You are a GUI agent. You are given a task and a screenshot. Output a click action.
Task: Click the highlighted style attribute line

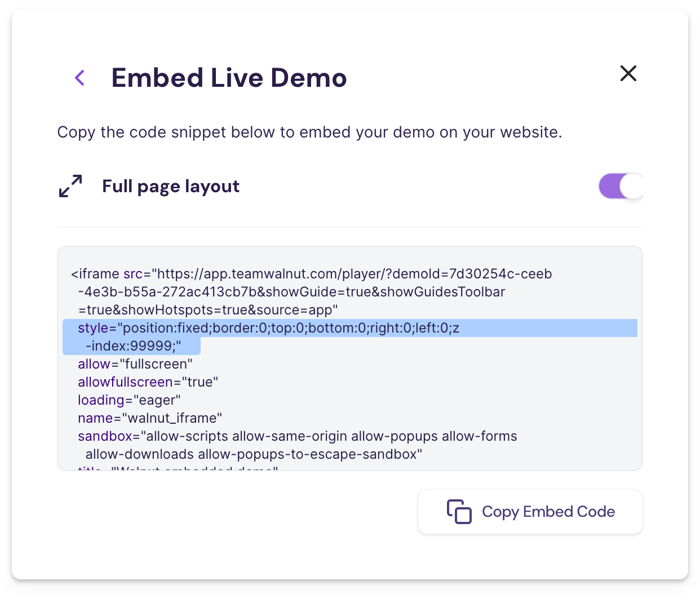268,328
